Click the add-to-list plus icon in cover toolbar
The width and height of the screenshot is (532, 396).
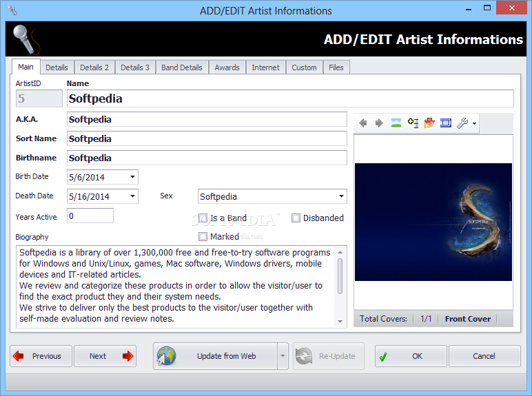[413, 123]
